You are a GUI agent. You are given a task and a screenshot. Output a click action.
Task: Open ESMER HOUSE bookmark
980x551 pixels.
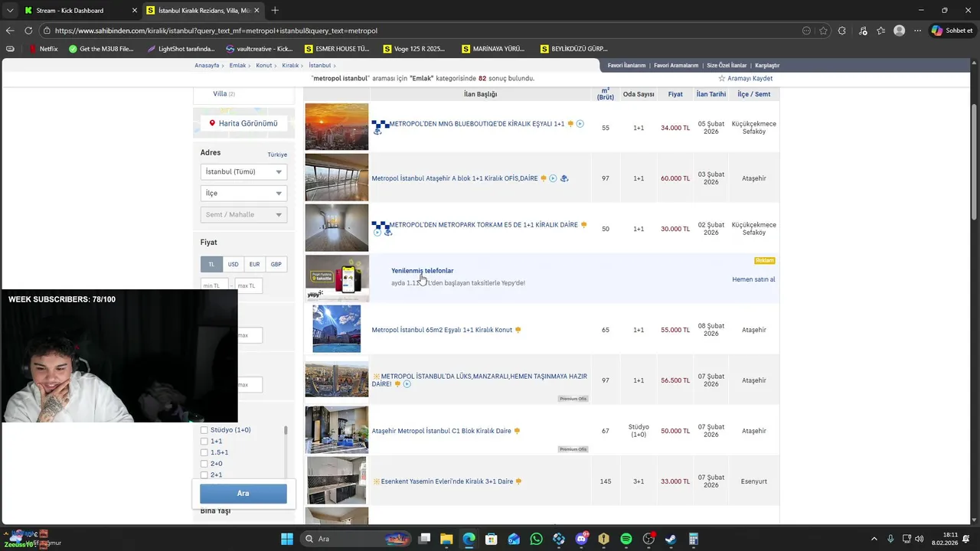(337, 48)
